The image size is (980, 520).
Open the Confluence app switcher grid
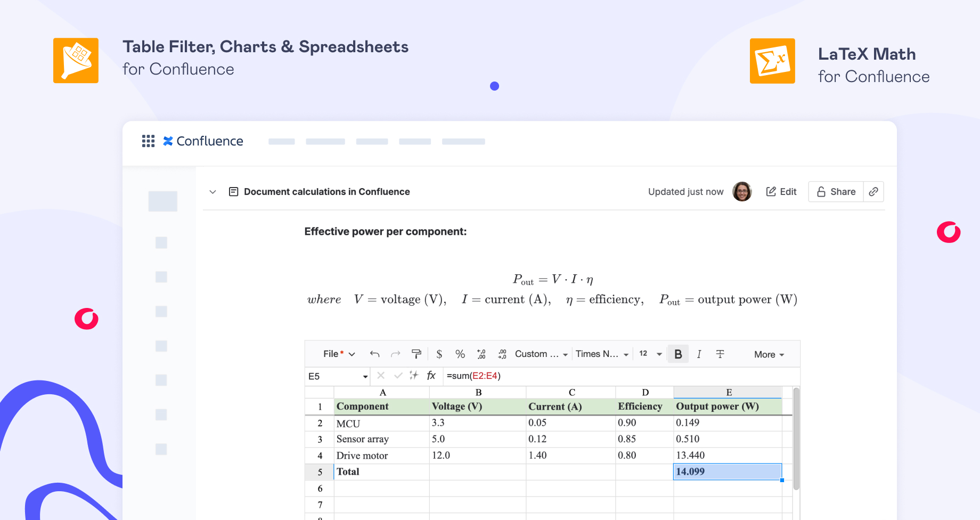148,141
